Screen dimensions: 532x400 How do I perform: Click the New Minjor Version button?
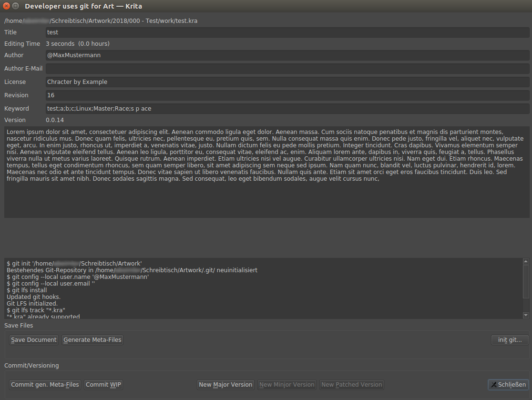point(286,384)
